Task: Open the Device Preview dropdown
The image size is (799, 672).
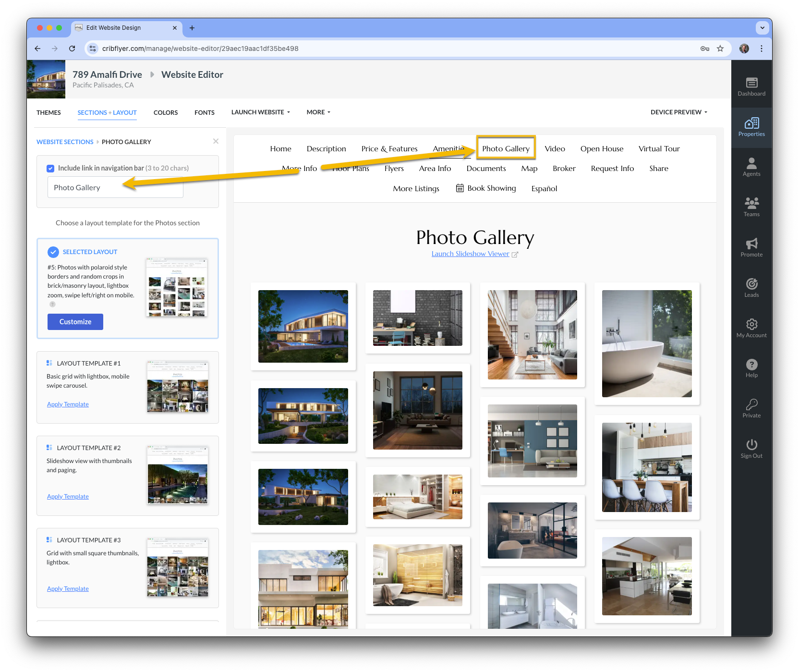Action: 679,112
